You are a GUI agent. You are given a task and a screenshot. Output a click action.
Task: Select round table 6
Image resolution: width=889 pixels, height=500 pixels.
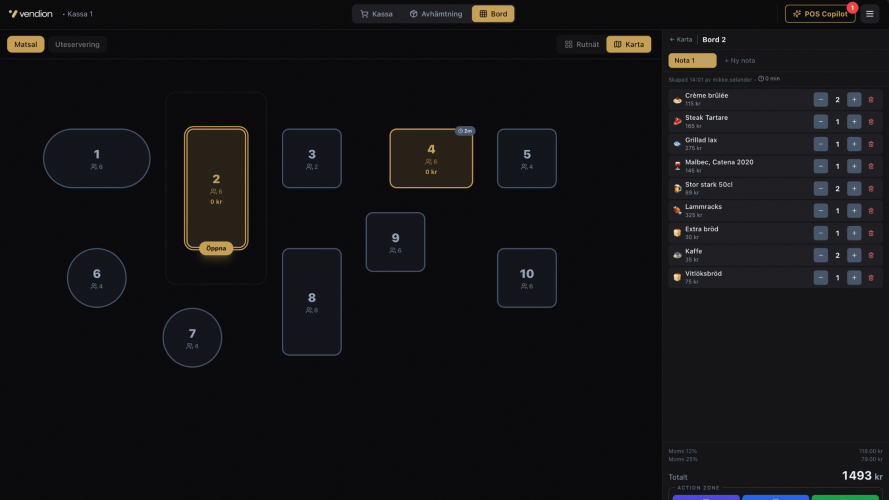(x=96, y=278)
